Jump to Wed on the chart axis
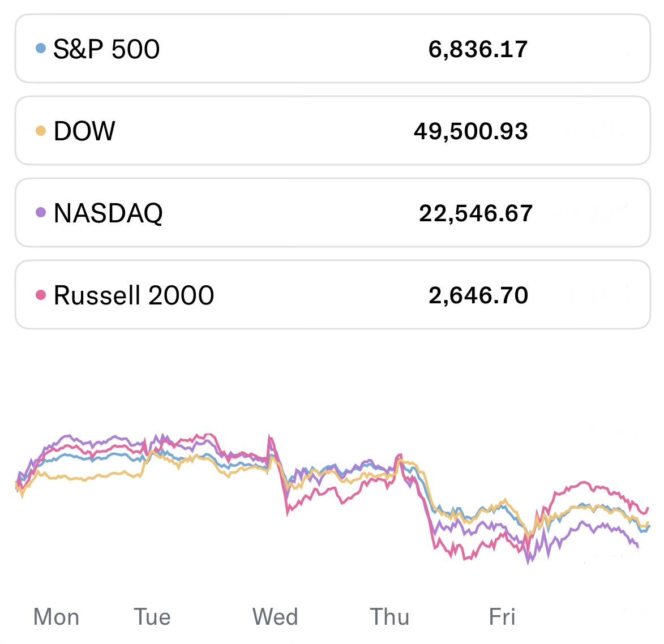This screenshot has height=644, width=664. (x=275, y=617)
